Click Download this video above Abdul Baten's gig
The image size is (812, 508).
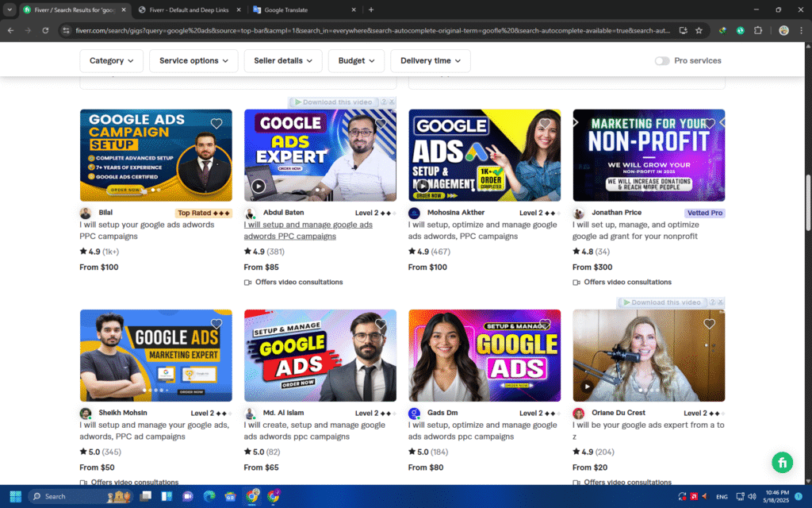pos(334,102)
